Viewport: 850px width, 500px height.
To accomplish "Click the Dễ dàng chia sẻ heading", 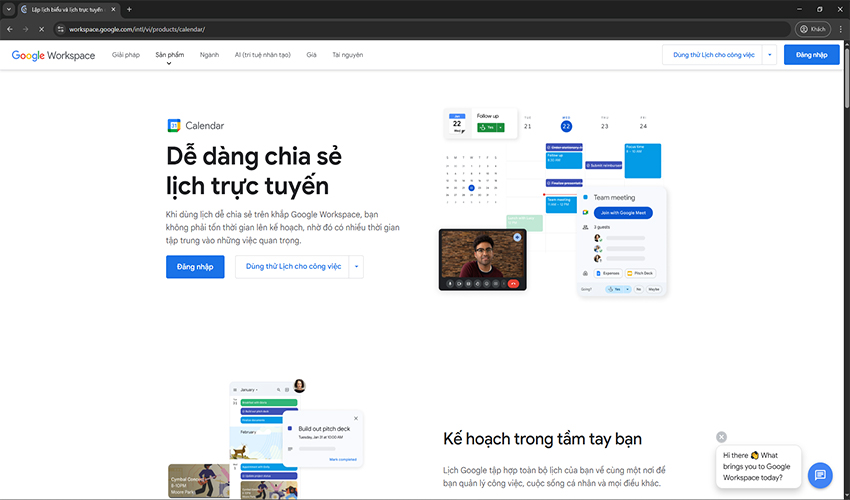I will click(254, 171).
